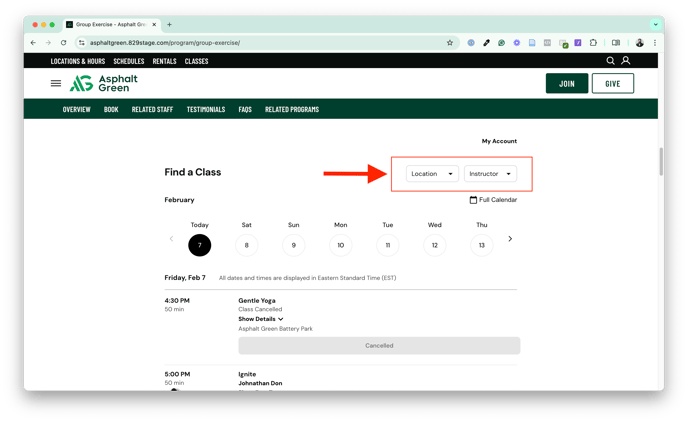
Task: Click the GIVE button
Action: click(x=613, y=83)
